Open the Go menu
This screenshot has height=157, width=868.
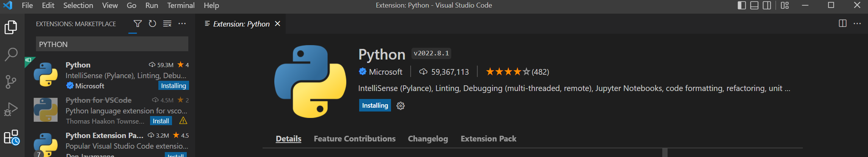tap(131, 5)
